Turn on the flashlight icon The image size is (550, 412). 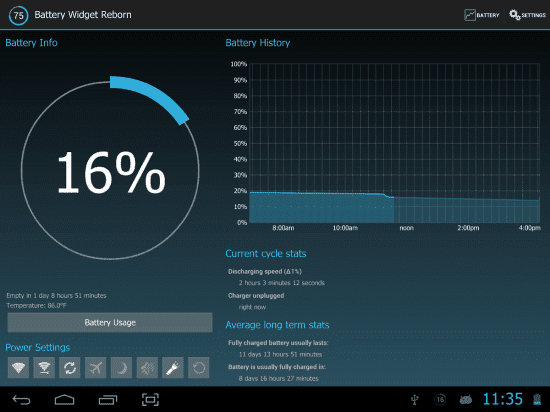(x=173, y=367)
